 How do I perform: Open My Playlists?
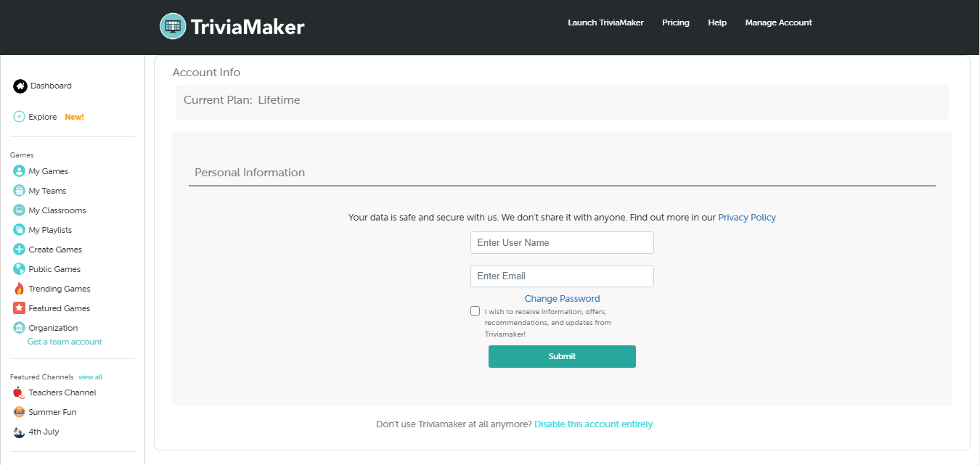(50, 229)
